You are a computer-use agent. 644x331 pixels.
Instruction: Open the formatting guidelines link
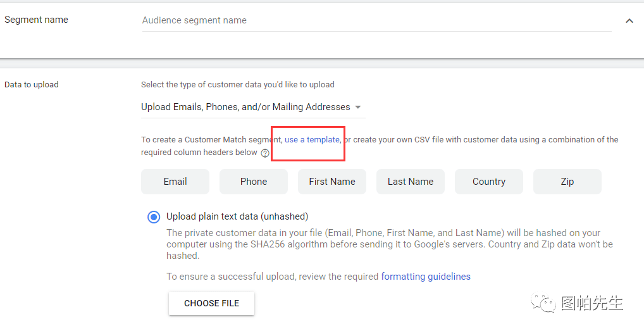[426, 277]
